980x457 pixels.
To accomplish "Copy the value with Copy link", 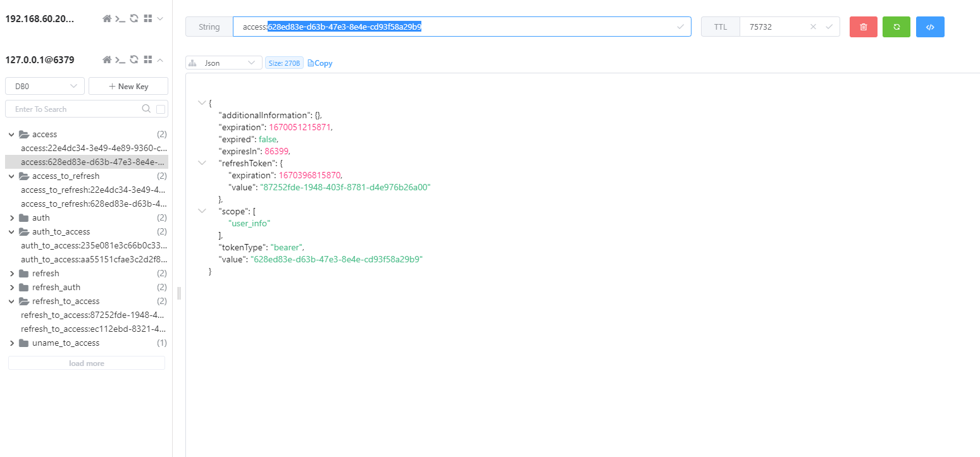I will (x=320, y=63).
